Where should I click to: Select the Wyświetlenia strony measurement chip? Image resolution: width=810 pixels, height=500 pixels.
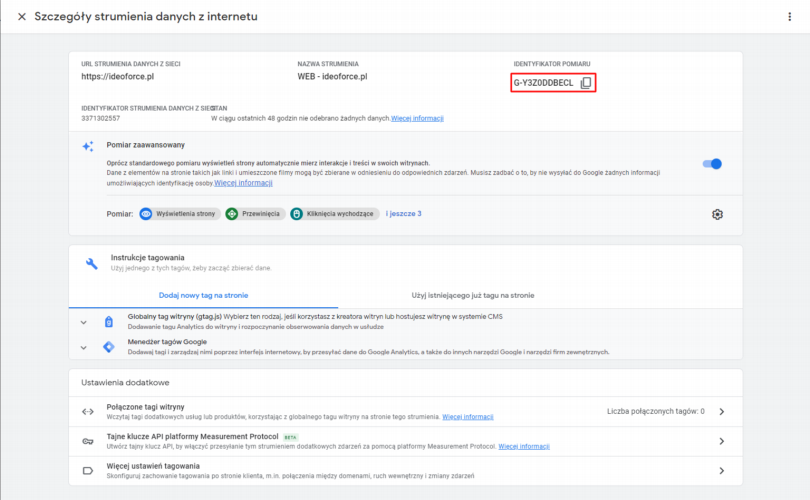pos(177,214)
